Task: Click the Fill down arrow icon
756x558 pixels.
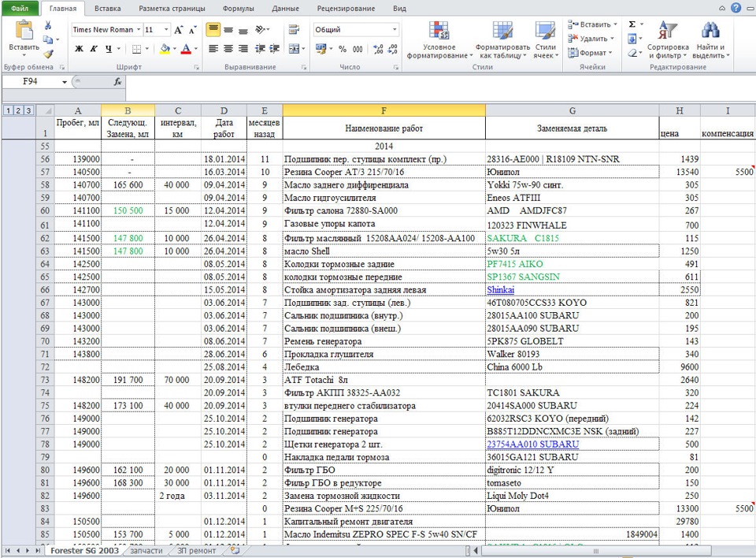Action: tap(632, 39)
